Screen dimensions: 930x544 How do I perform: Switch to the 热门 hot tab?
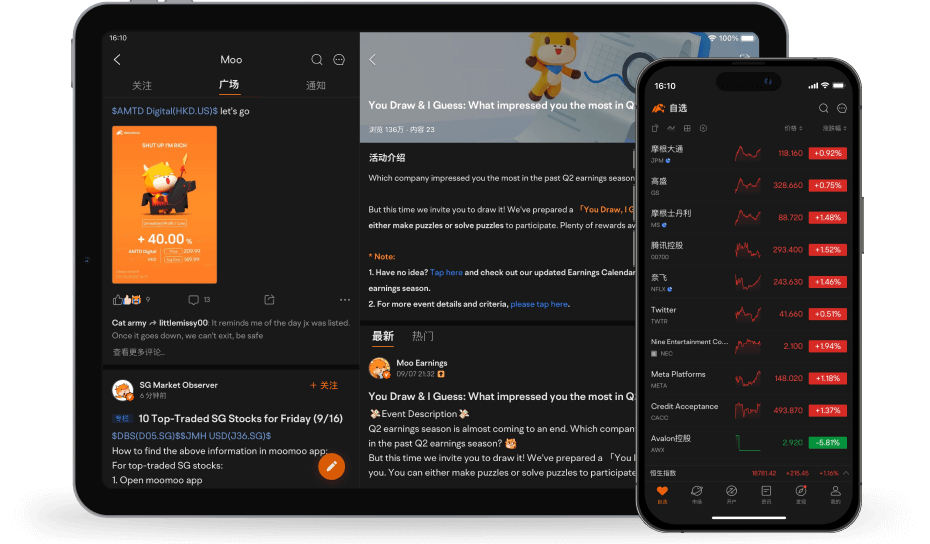[x=422, y=336]
